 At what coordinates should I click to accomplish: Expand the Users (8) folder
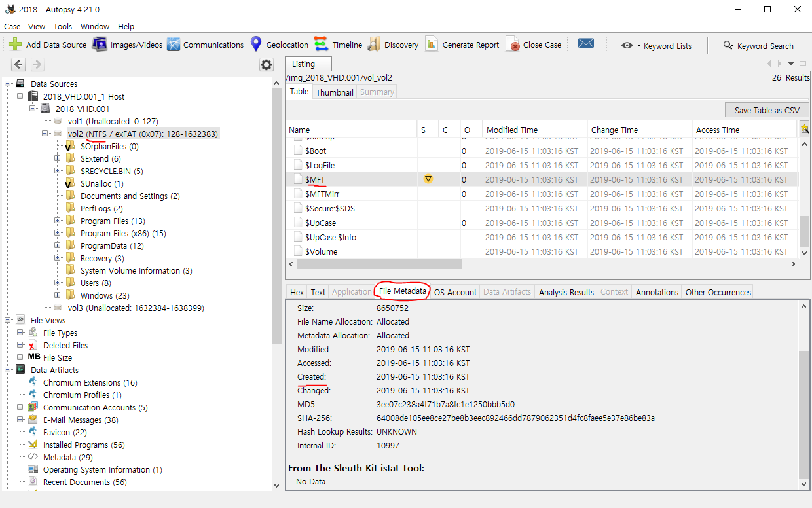coord(57,283)
